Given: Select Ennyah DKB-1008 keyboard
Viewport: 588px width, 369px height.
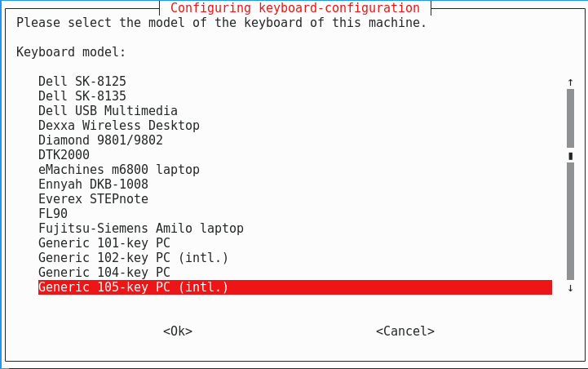Looking at the screenshot, I should [x=93, y=184].
